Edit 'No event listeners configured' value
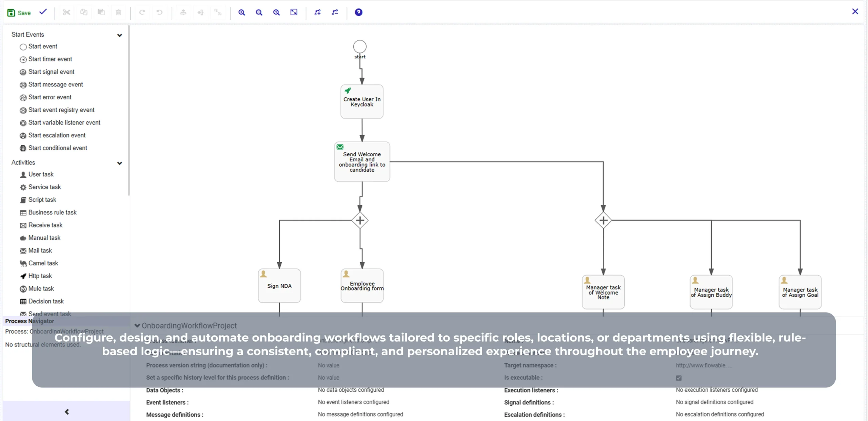The height and width of the screenshot is (421, 868). click(x=353, y=402)
